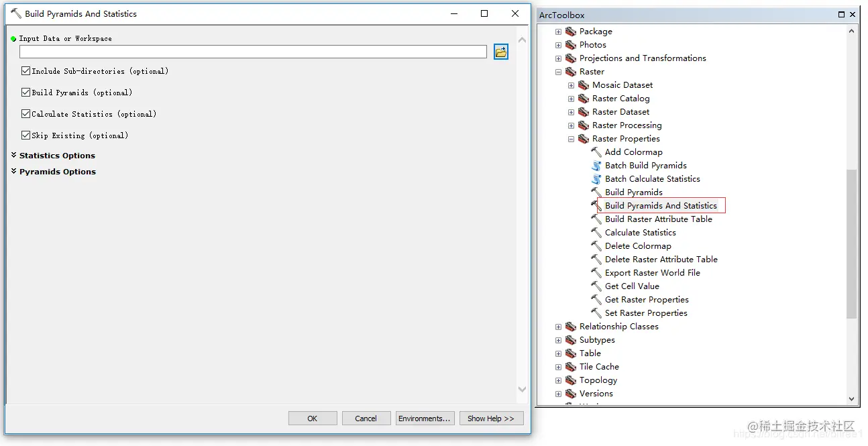Select the Package toolset icon

(571, 32)
